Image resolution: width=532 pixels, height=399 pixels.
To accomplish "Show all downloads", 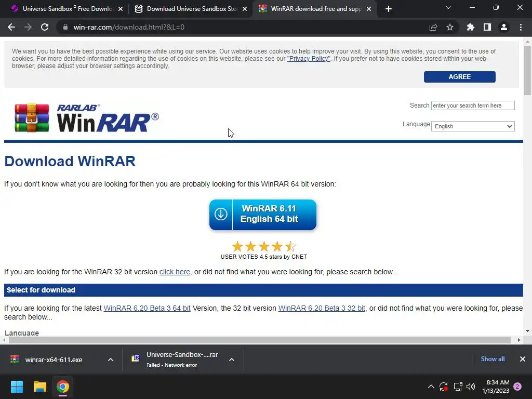I will (493, 359).
